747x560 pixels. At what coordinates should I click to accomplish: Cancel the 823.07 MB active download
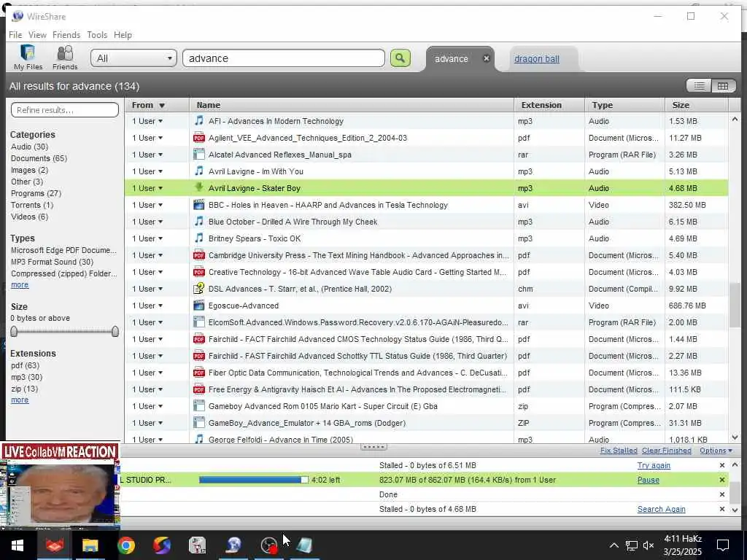(x=721, y=480)
